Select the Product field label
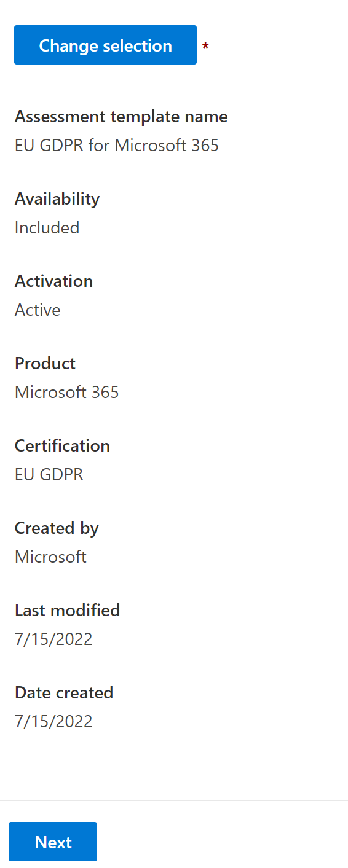 (45, 364)
